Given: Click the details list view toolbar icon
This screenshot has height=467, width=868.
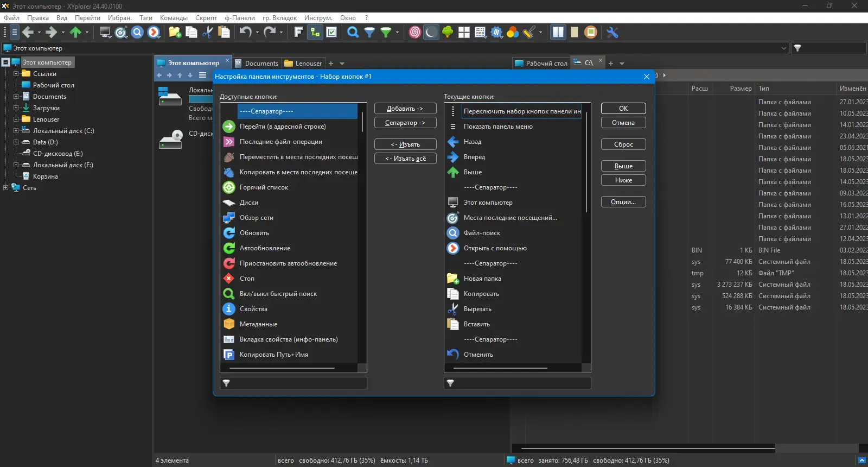Looking at the screenshot, I should [480, 33].
